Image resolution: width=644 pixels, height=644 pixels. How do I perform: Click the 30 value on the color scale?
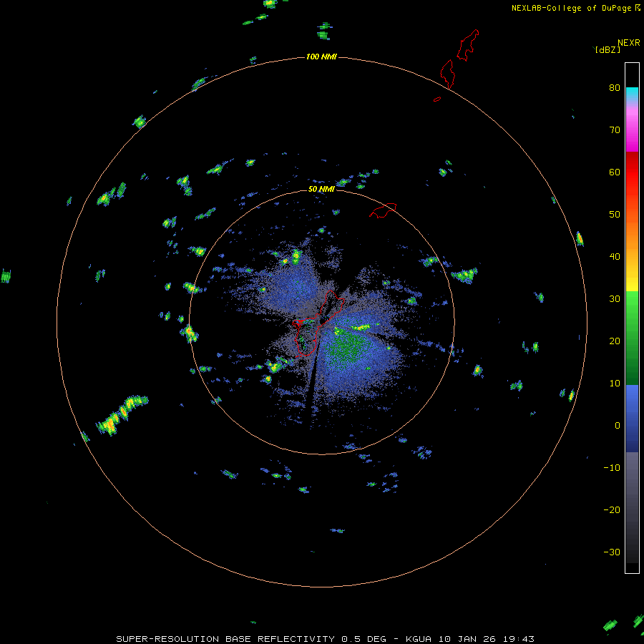coord(615,299)
